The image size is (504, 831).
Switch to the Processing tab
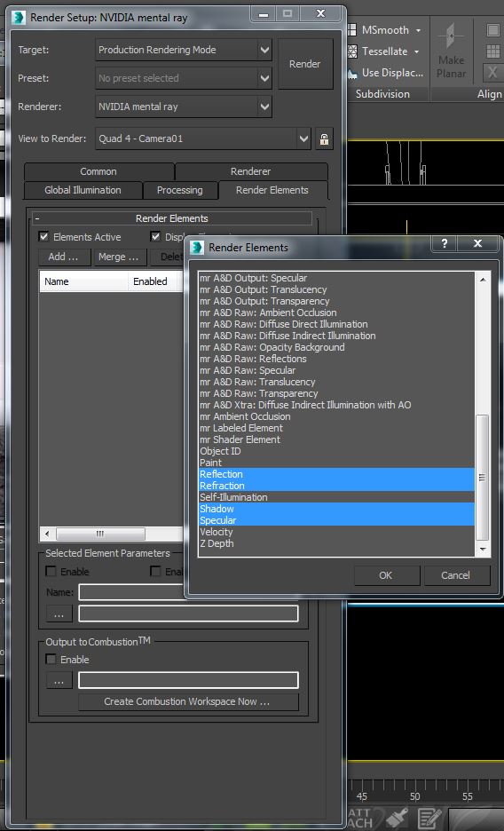[180, 190]
